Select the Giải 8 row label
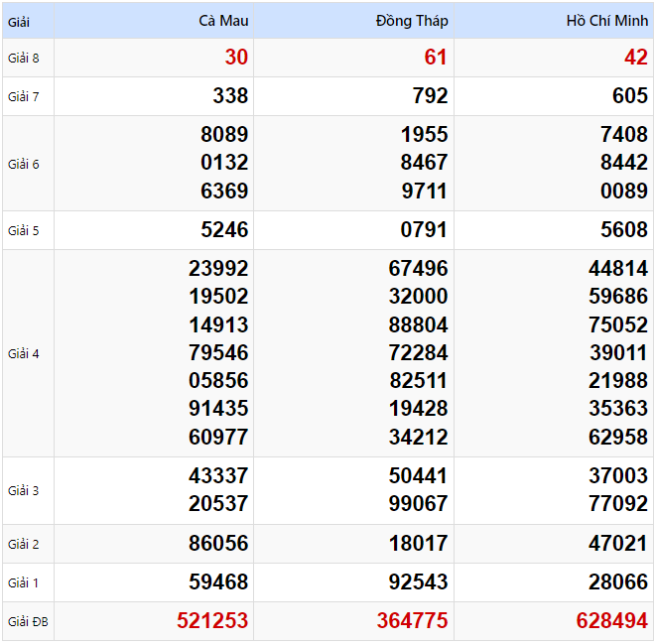Viewport: 656px width, 644px height. click(x=23, y=58)
